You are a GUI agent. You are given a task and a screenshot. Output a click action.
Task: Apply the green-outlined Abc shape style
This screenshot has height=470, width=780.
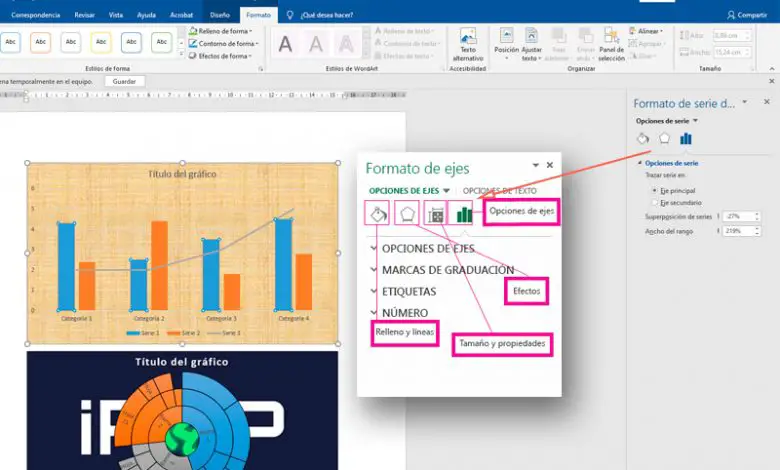click(162, 42)
